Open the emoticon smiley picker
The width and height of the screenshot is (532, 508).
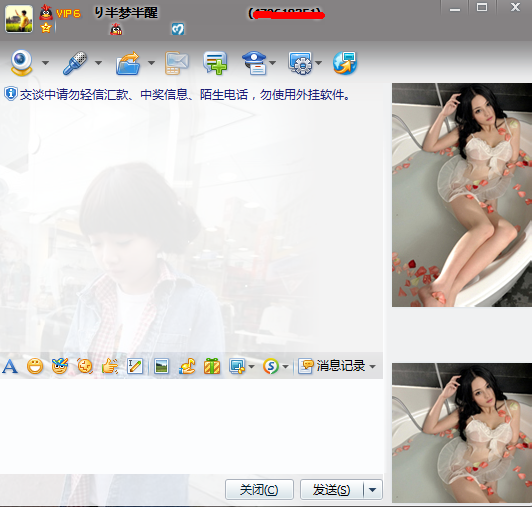coord(35,366)
